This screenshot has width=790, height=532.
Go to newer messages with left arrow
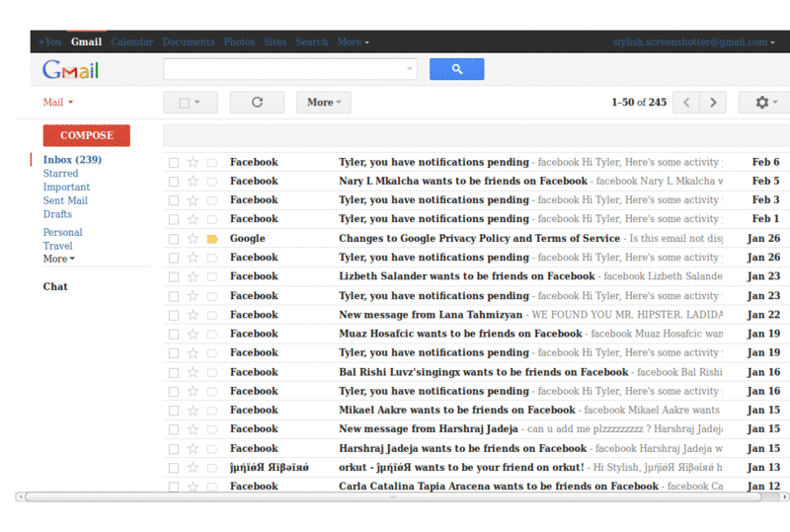[x=686, y=103]
